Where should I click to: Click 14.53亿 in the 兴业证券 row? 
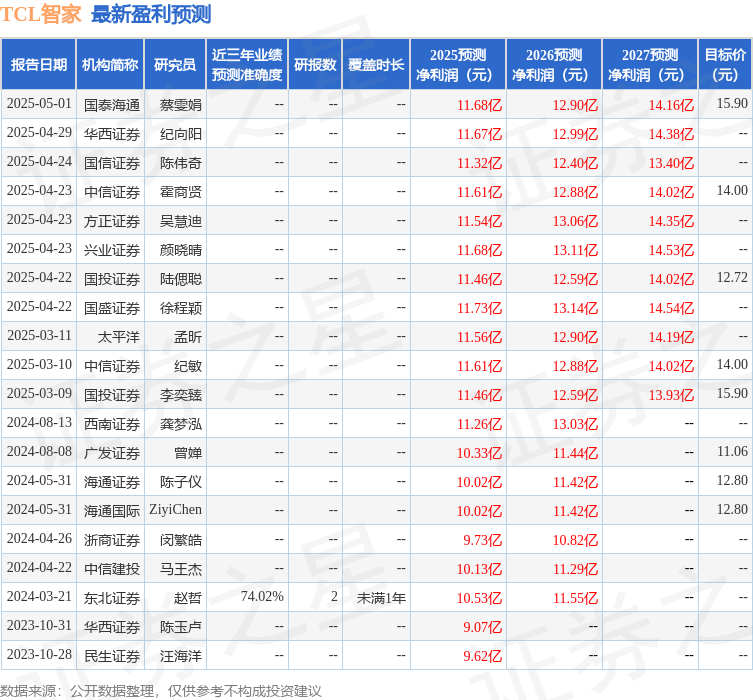tap(671, 250)
